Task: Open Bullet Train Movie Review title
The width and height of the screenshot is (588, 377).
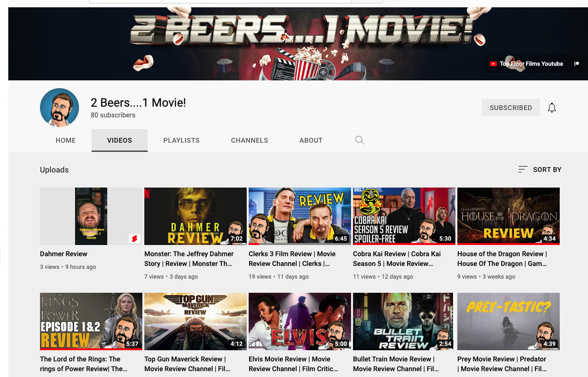Action: click(396, 364)
